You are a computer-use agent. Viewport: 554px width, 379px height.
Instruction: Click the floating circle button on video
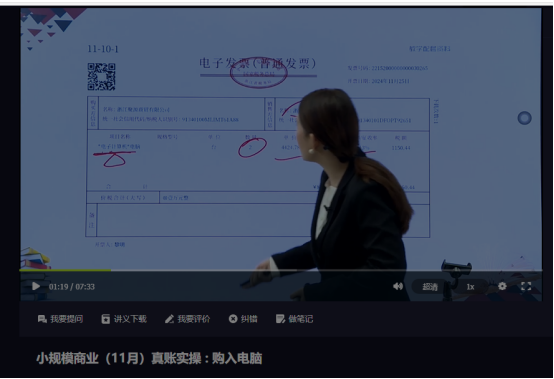click(x=524, y=118)
